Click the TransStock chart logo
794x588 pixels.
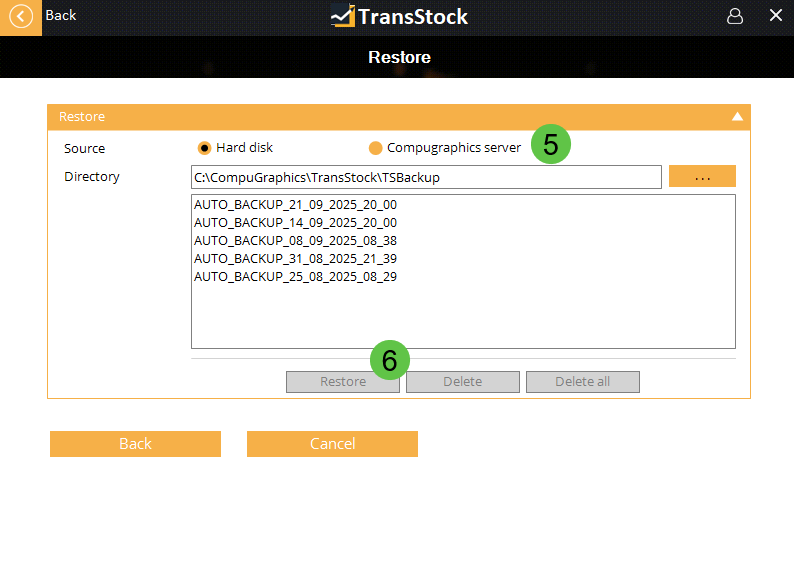tap(343, 16)
